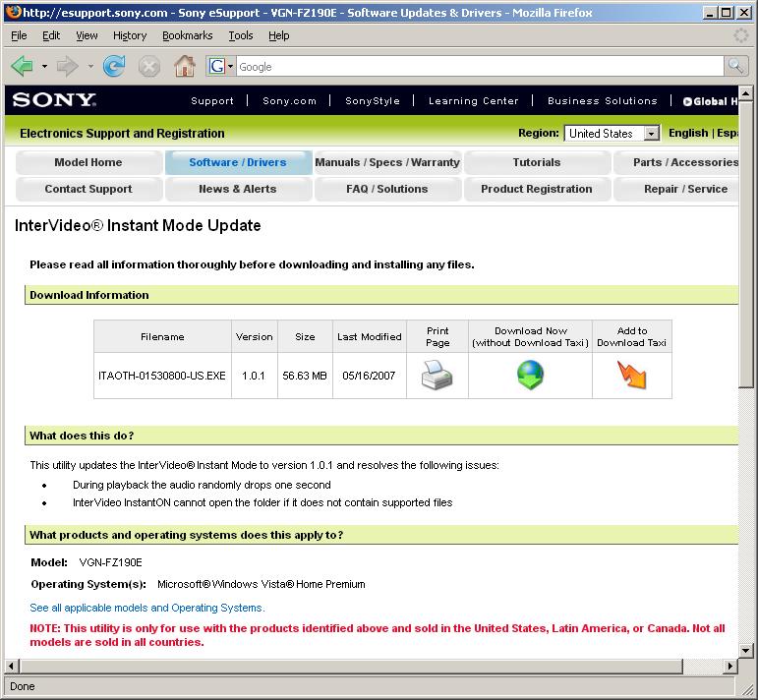This screenshot has height=700, width=758.
Task: Open the File menu
Action: click(x=19, y=35)
